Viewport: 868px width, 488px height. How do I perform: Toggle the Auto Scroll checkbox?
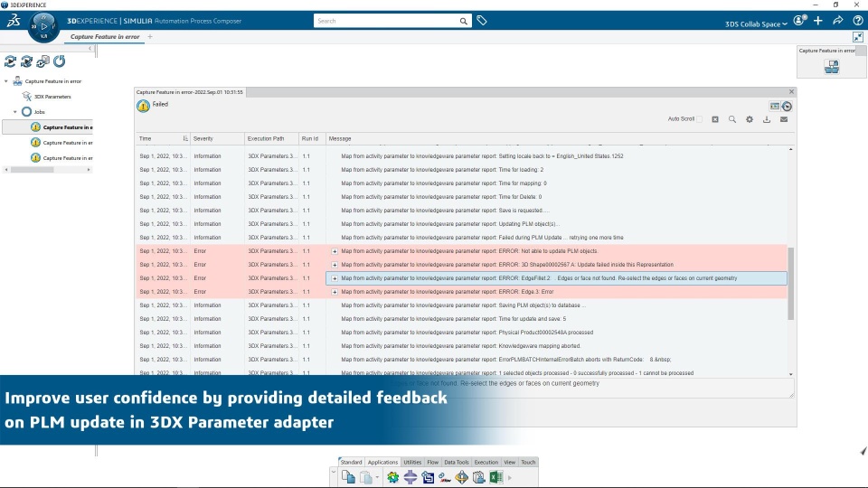click(x=700, y=119)
